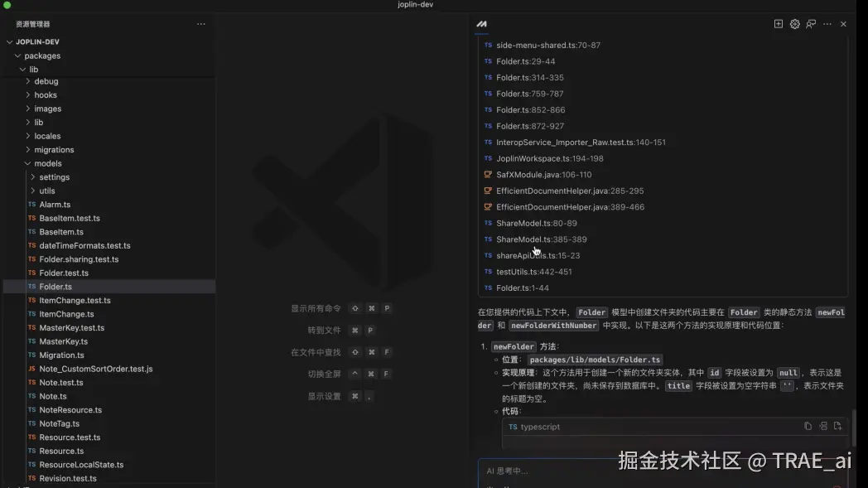The height and width of the screenshot is (488, 868).
Task: Click the TS icon beside Folder.ts:29-44
Action: [486, 60]
